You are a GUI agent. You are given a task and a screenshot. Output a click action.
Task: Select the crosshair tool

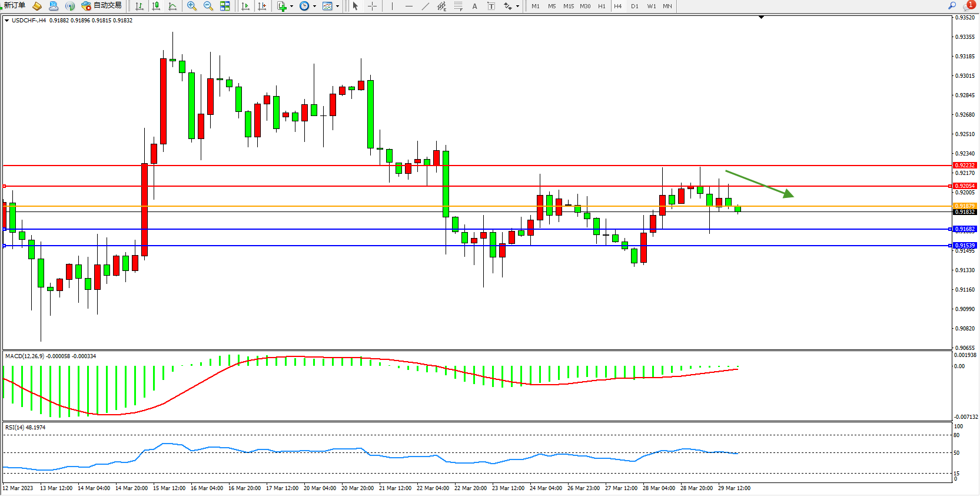[372, 6]
